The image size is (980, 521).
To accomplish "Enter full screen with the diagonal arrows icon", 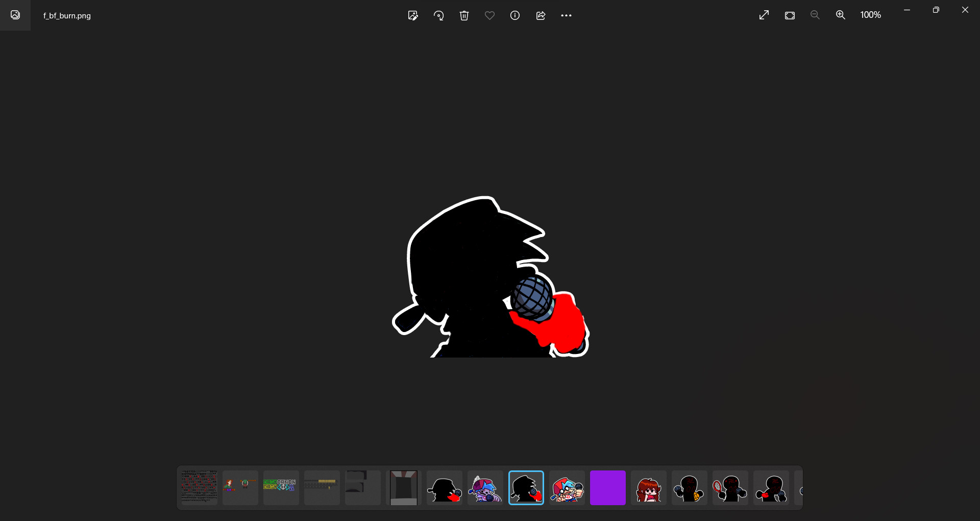I will point(764,15).
